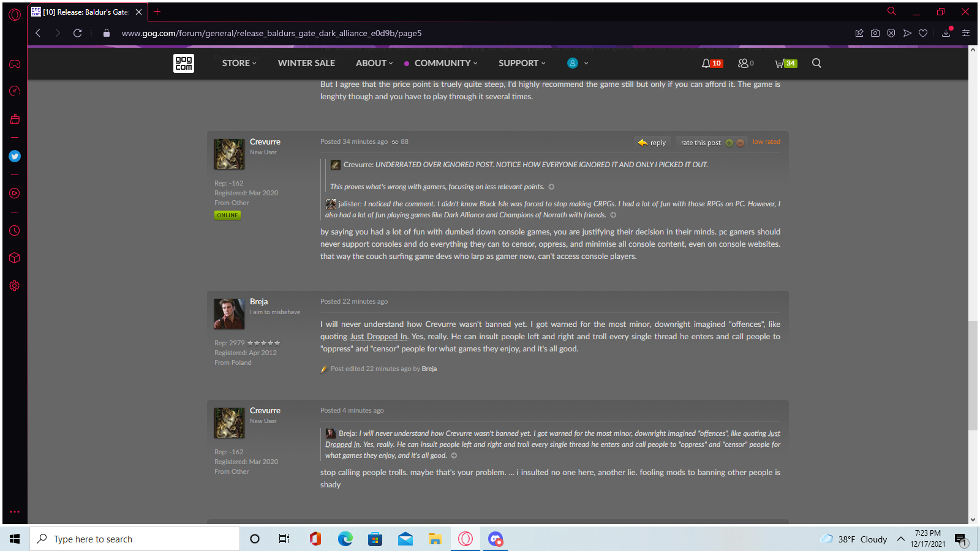Click the reply button on Crevurre's post
The height and width of the screenshot is (551, 980).
[652, 143]
